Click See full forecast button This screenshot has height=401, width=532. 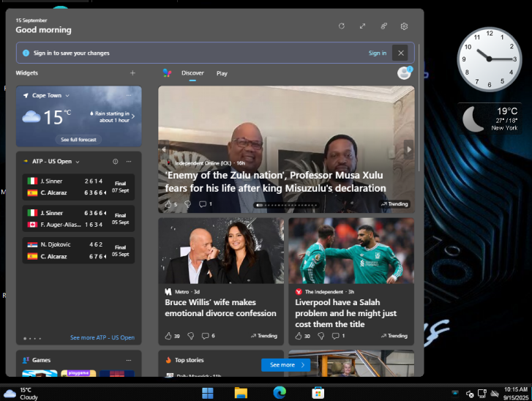pyautogui.click(x=78, y=140)
